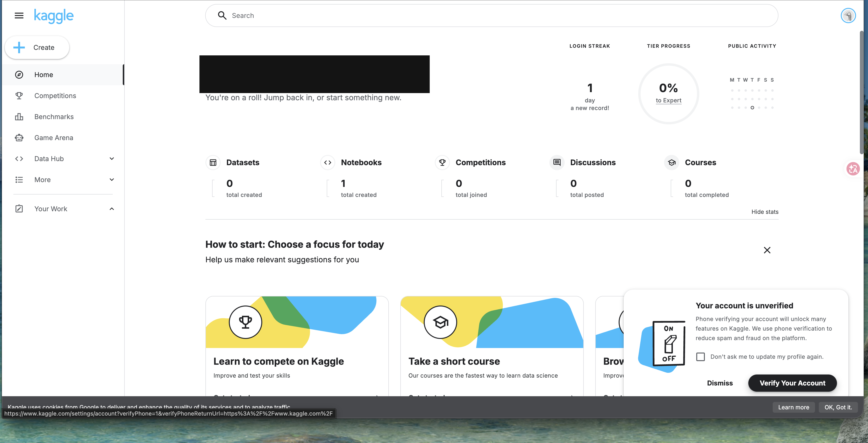The width and height of the screenshot is (868, 443).
Task: Click the search magnifier icon
Action: click(x=222, y=16)
